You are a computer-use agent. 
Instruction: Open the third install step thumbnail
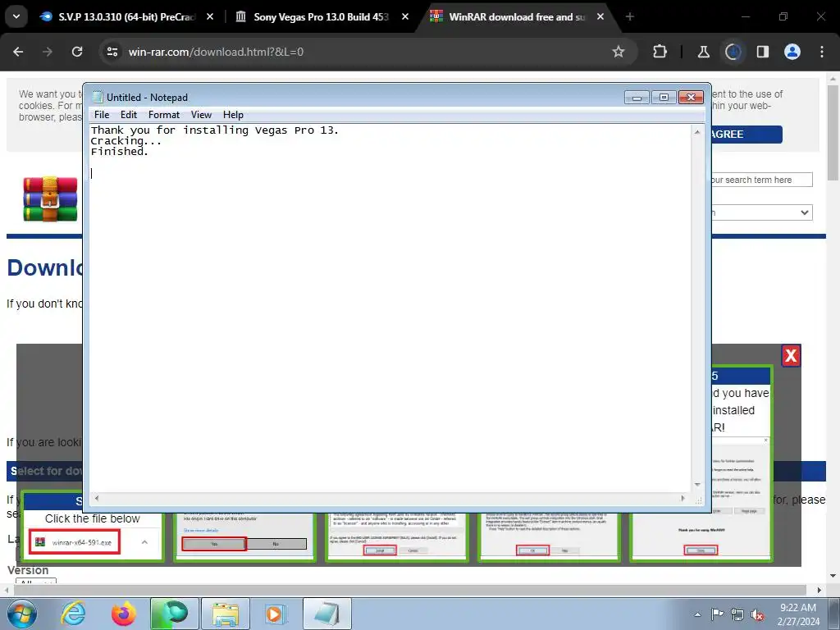point(396,536)
